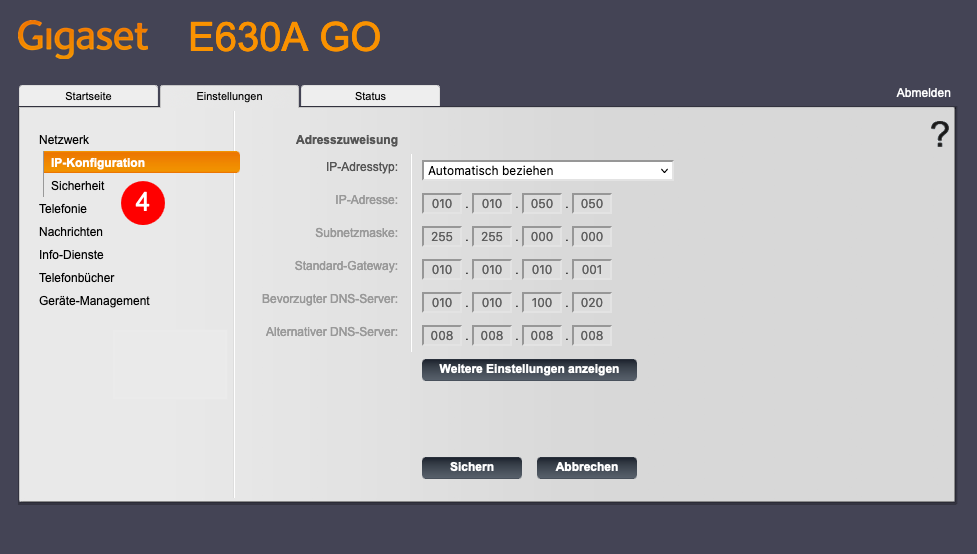The height and width of the screenshot is (554, 977).
Task: Click the IP-Adresse label
Action: coord(366,200)
